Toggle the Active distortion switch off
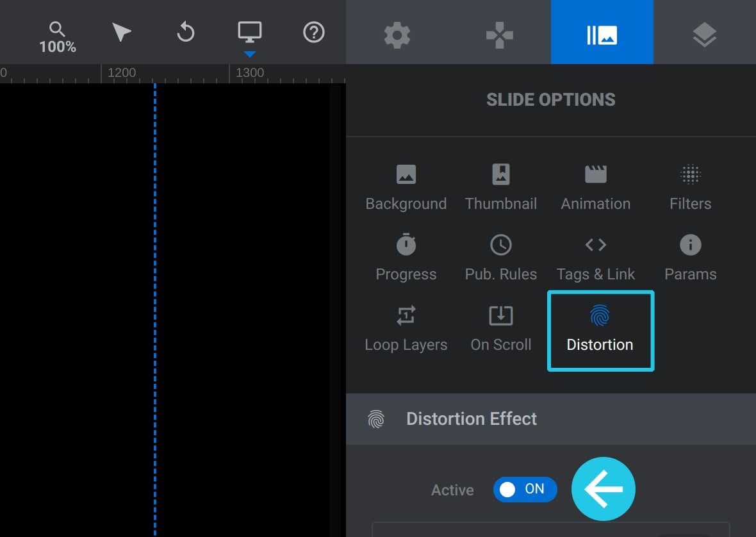756x537 pixels. tap(525, 490)
